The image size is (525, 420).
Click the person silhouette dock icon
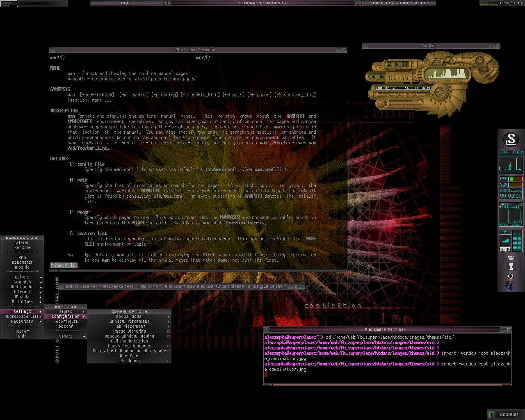(x=511, y=267)
